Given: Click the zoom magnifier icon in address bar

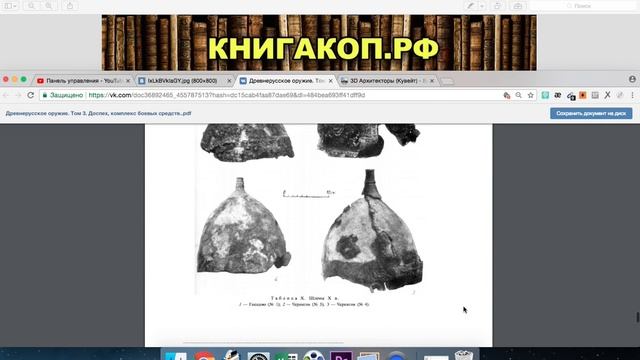Looking at the screenshot, I should coord(518,95).
